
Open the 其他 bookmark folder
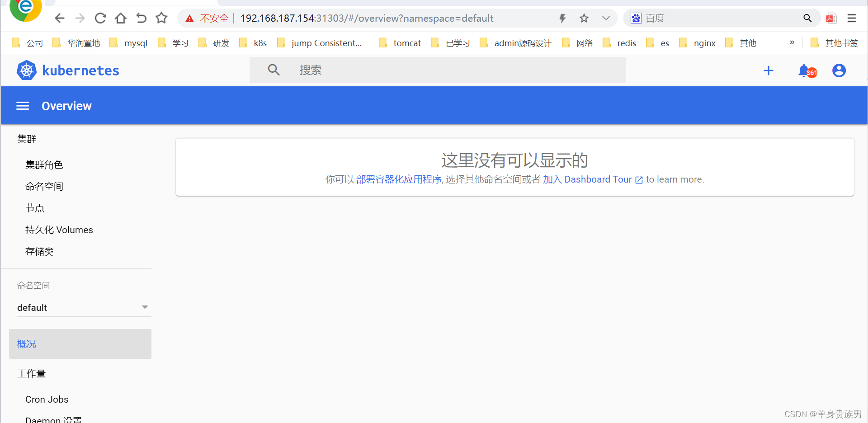pos(741,43)
